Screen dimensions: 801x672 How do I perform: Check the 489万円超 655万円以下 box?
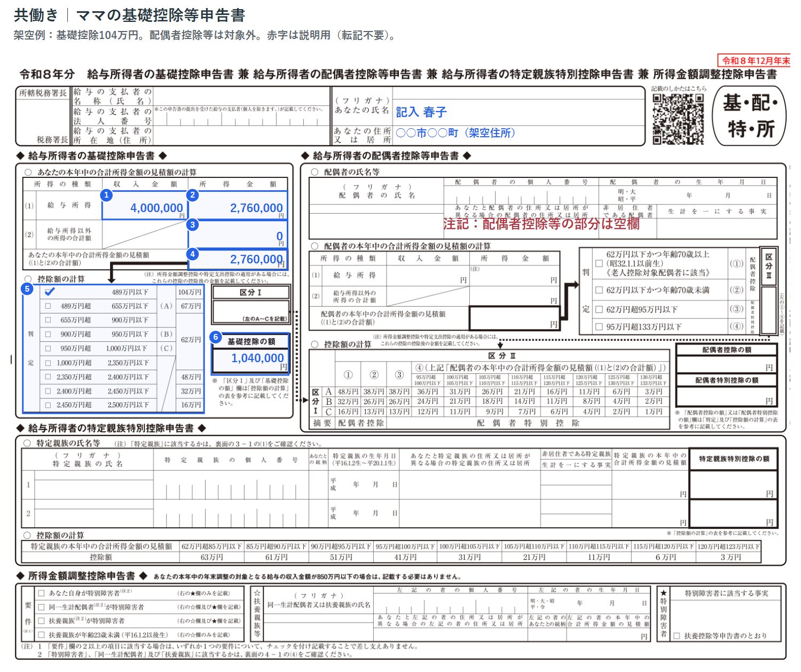click(49, 306)
